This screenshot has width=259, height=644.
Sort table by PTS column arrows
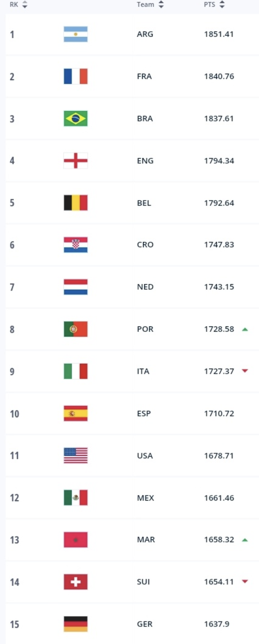click(222, 5)
